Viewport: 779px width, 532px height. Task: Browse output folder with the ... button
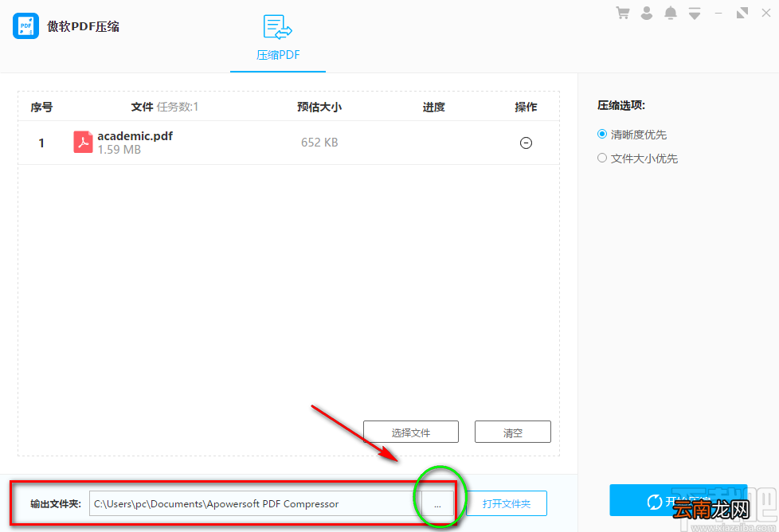(x=437, y=503)
